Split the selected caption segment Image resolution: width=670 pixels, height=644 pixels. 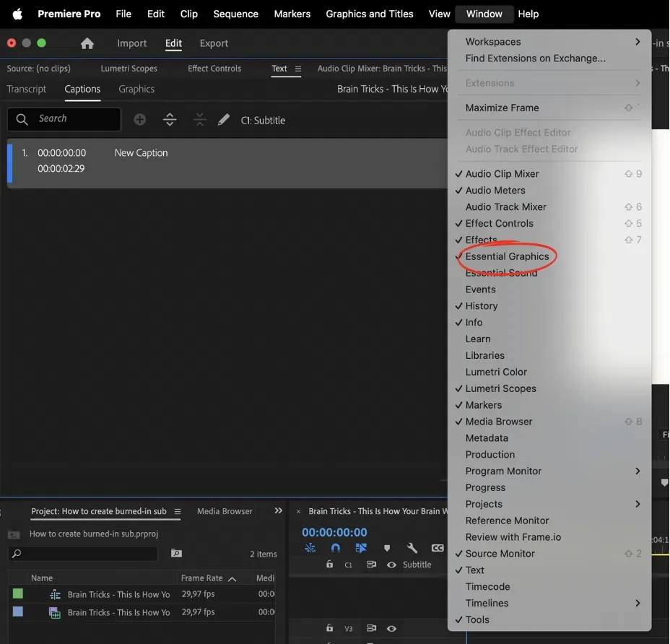pos(170,120)
